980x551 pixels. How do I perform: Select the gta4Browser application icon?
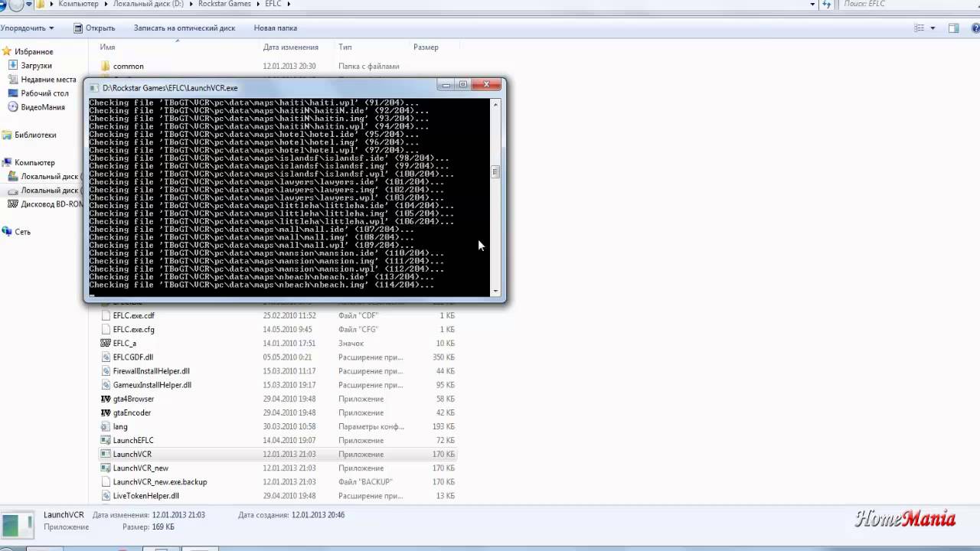106,399
